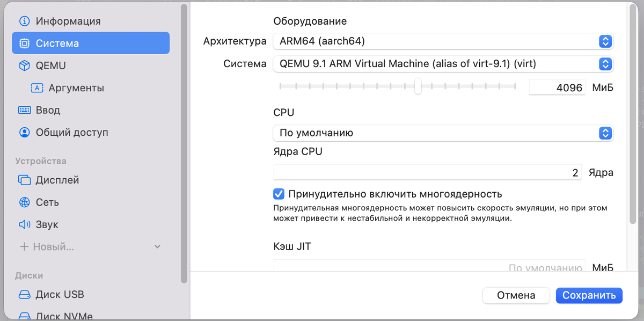Screen dimensions: 644x321
Task: Click the Новый… add device item
Action: [x=53, y=247]
